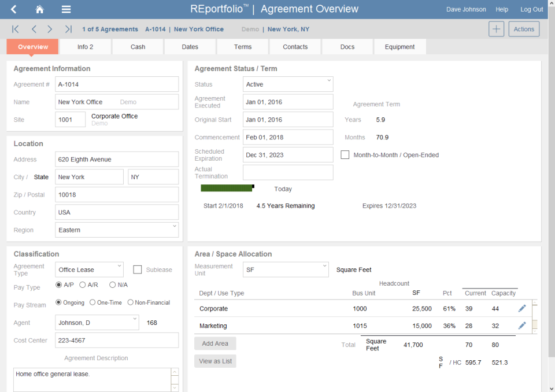Enable the Sublease checkbox
The height and width of the screenshot is (392, 555).
coord(137,269)
